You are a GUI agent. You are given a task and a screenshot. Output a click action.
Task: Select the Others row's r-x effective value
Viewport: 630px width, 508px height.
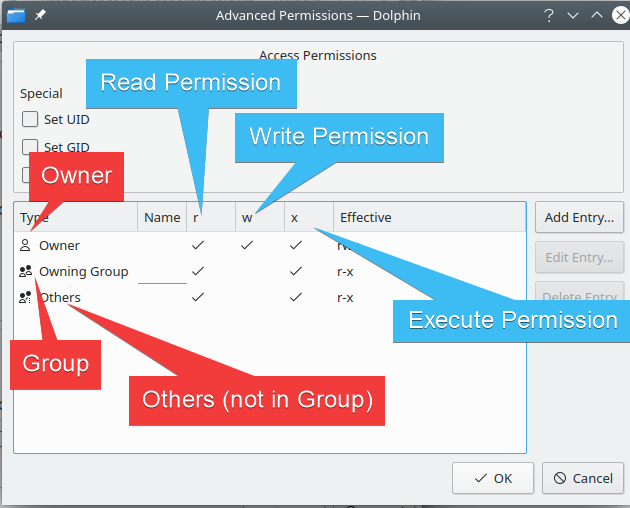pos(345,297)
